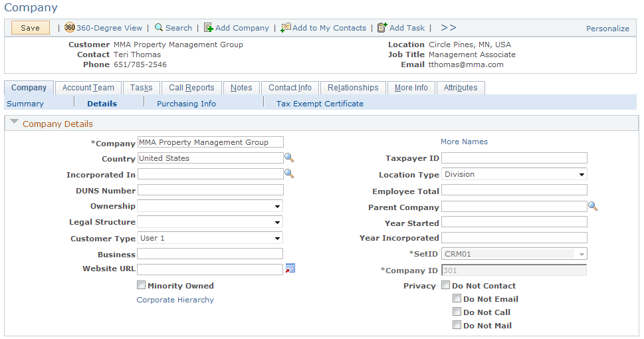Image resolution: width=644 pixels, height=339 pixels.
Task: Open the Parent Company lookup magnifier
Action: coord(593,206)
